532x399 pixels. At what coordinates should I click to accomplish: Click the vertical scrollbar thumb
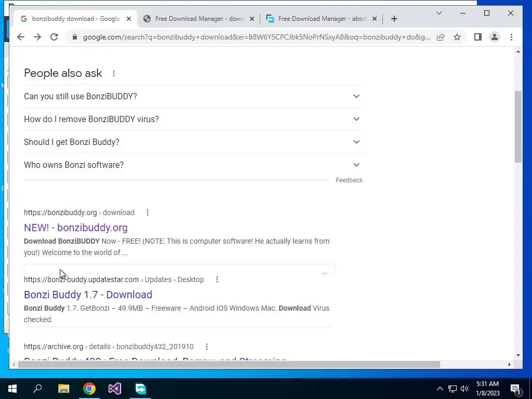tap(518, 127)
